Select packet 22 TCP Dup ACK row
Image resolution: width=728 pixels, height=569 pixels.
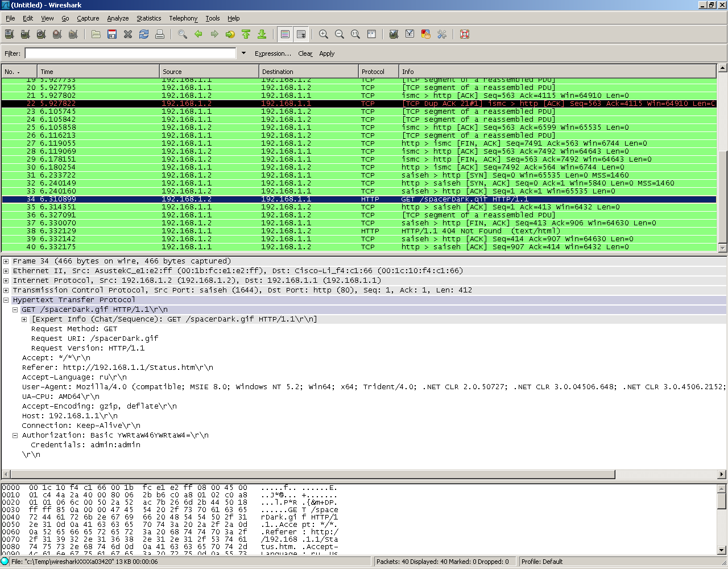(x=359, y=104)
